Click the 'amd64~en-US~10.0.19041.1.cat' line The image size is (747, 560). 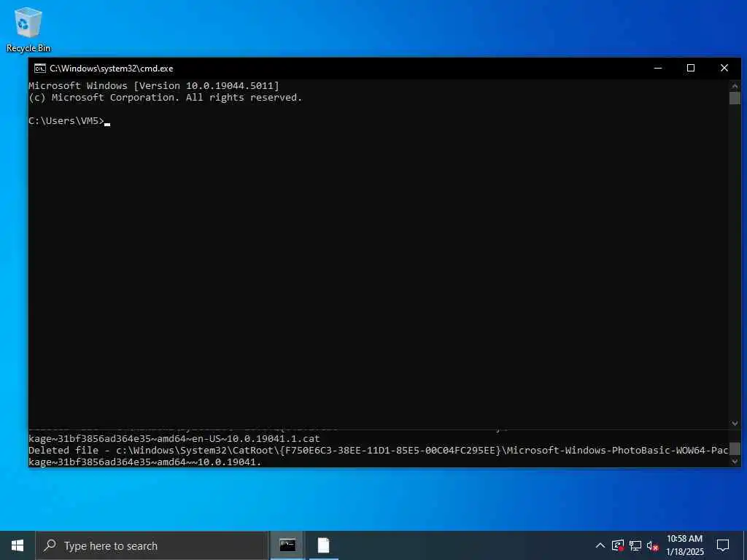[174, 438]
